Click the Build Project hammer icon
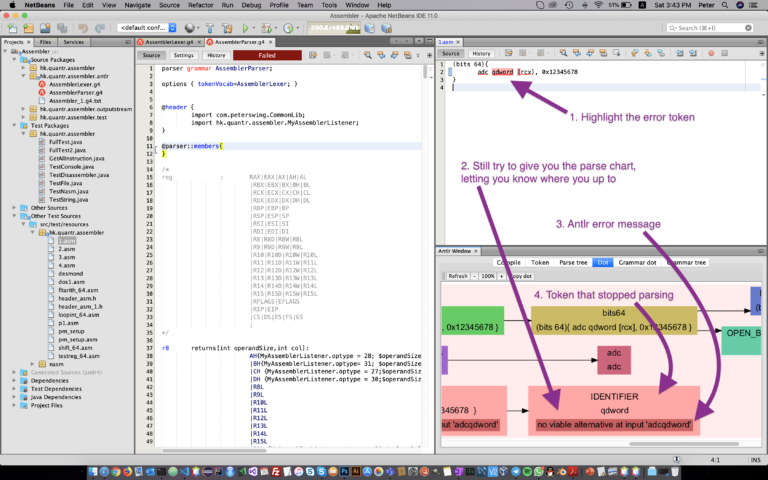Image resolution: width=768 pixels, height=480 pixels. (210, 28)
